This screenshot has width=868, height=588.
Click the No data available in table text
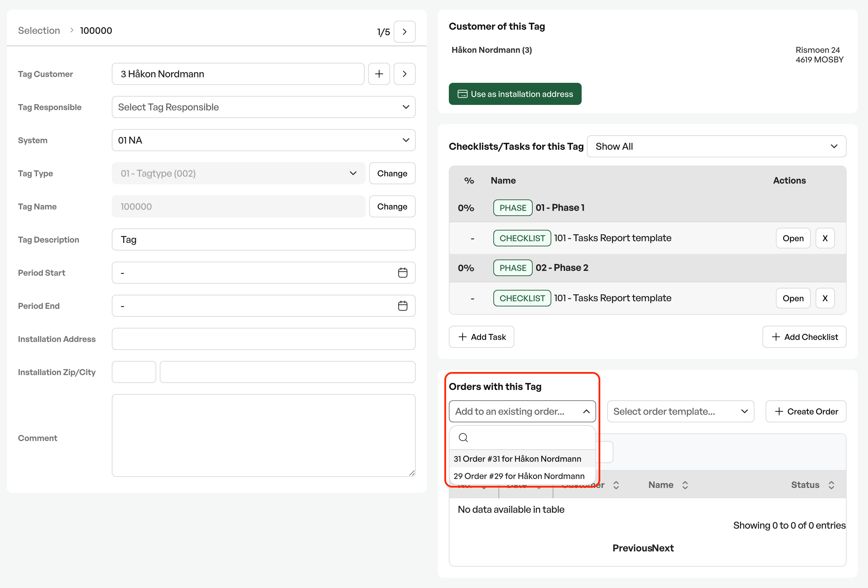511,510
